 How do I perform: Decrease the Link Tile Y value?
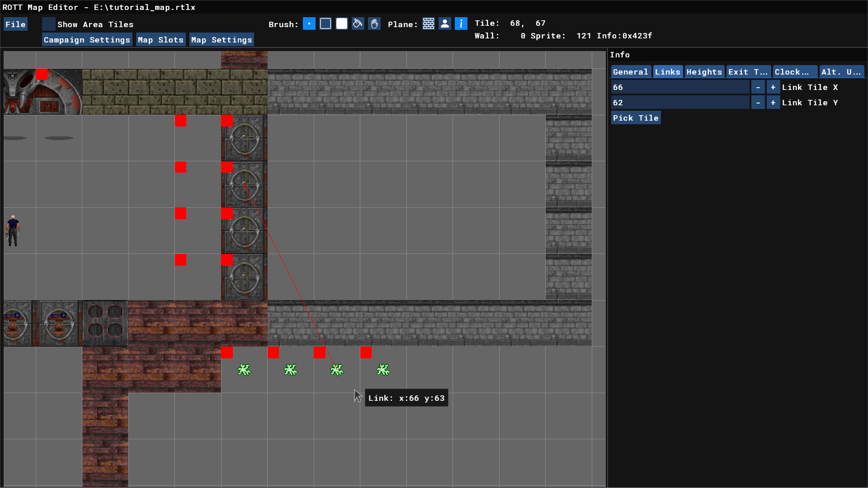pyautogui.click(x=758, y=103)
